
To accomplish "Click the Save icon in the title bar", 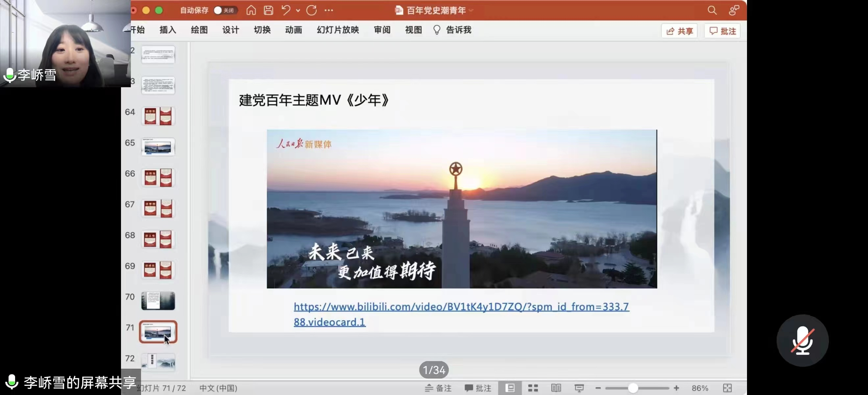I will (x=268, y=11).
